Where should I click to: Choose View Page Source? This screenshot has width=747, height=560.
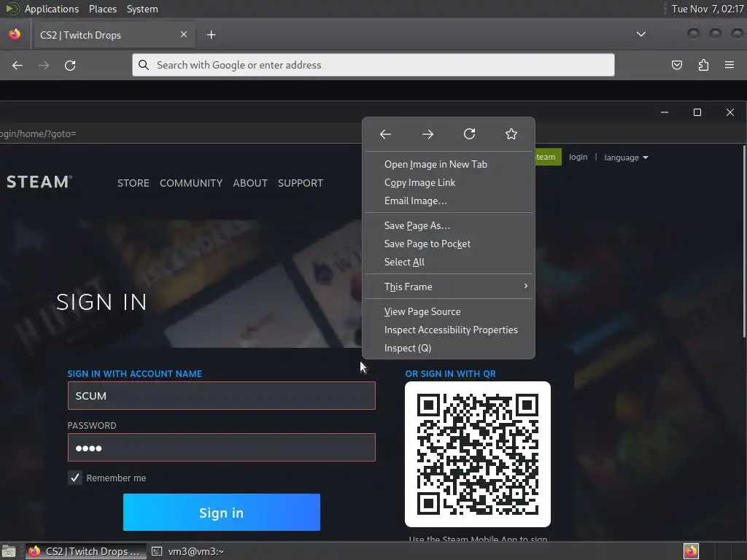coord(449,311)
